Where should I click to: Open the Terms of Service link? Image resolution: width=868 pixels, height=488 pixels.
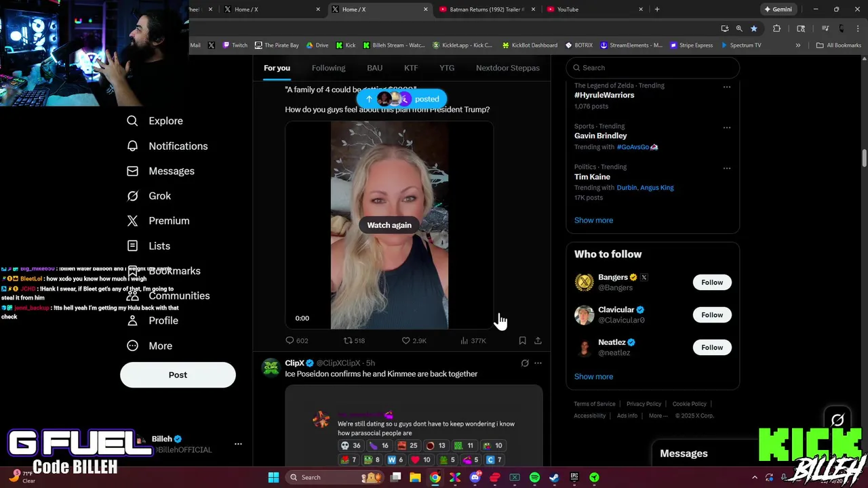pyautogui.click(x=595, y=404)
